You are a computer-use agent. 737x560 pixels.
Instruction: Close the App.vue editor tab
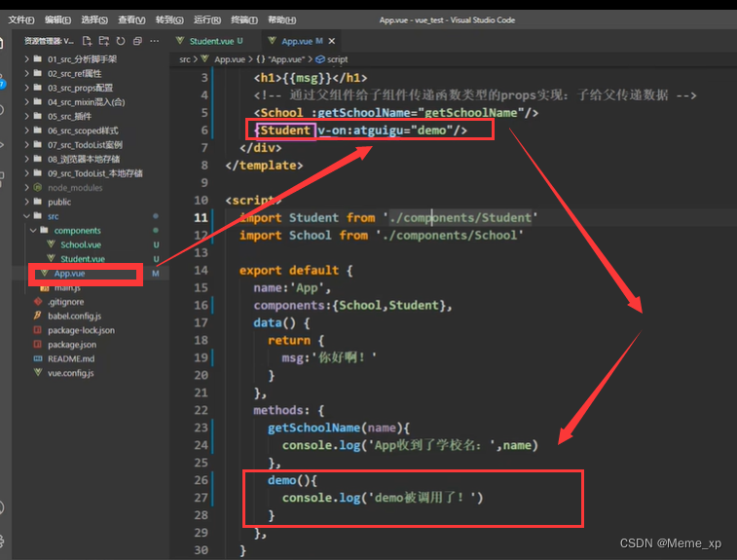(332, 41)
